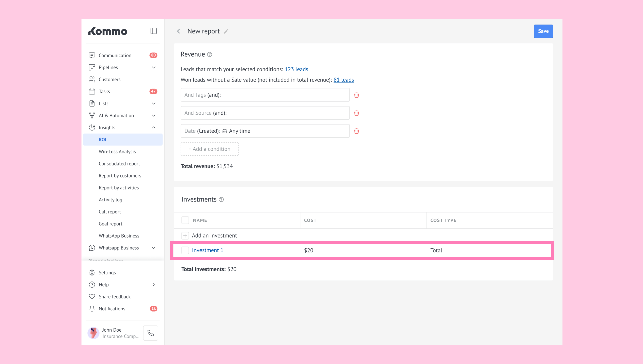Open Revenue help tooltip icon
Screen dimensions: 643x364
pos(209,55)
